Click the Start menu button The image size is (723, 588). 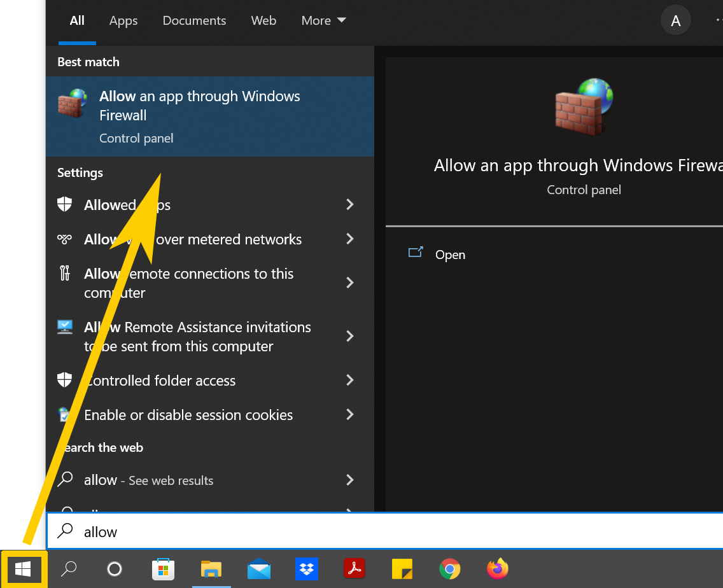pos(24,569)
